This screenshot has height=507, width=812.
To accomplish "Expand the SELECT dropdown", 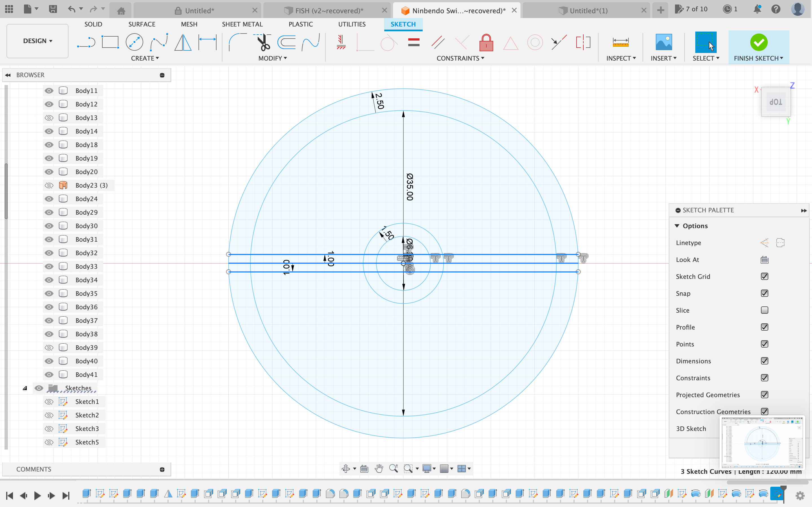I will click(x=706, y=58).
